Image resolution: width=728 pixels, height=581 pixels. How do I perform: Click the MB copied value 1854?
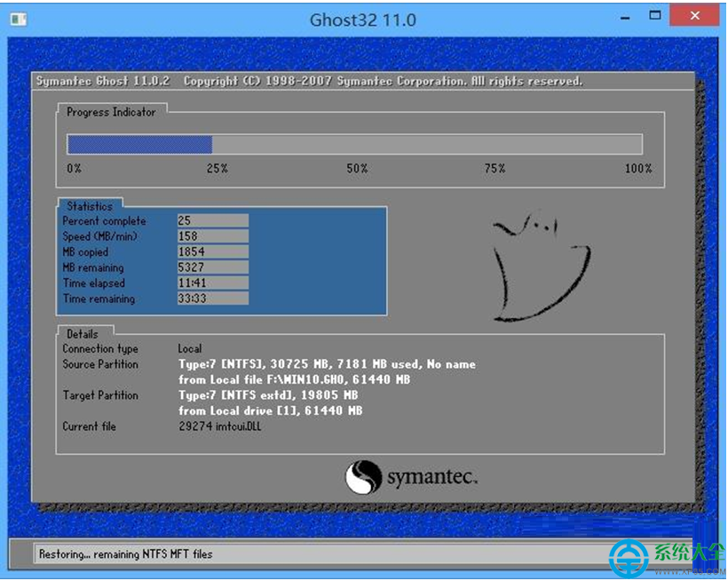coord(213,251)
